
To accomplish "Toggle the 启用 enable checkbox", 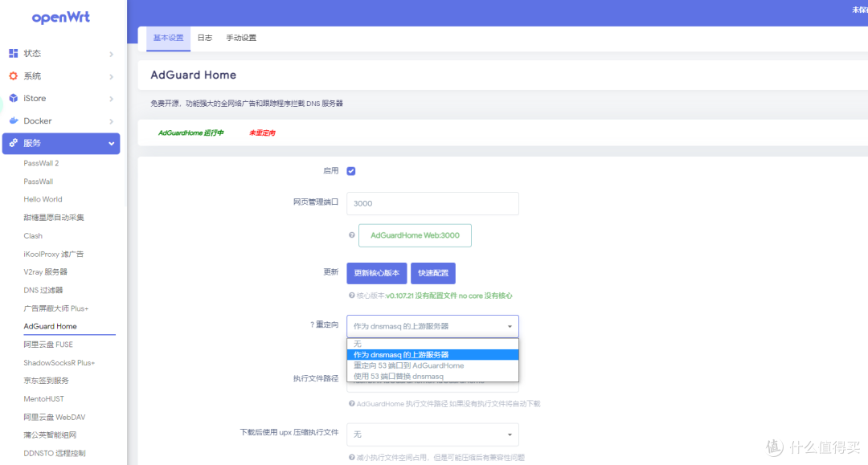I will pyautogui.click(x=351, y=170).
